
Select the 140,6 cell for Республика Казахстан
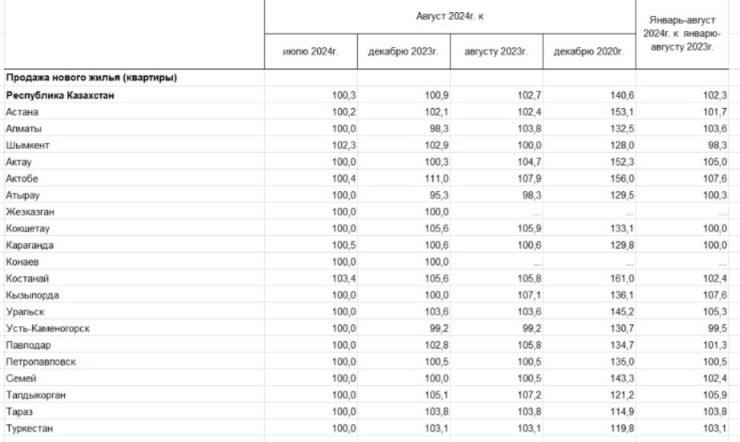(x=608, y=95)
